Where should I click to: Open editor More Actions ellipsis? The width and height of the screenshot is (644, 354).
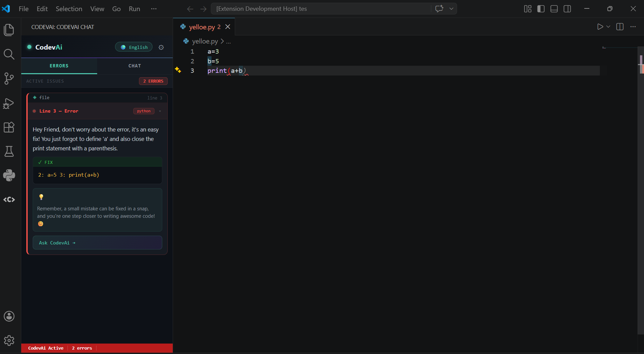[x=633, y=27]
